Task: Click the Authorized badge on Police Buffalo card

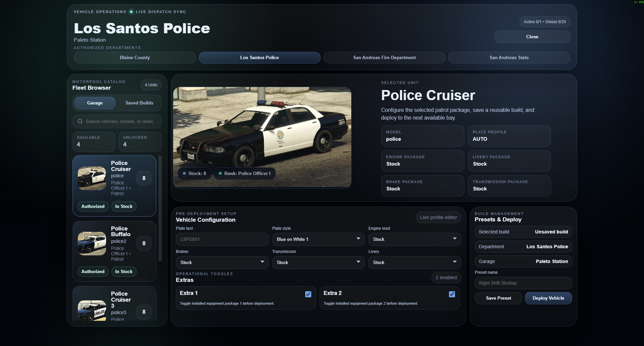Action: point(93,271)
